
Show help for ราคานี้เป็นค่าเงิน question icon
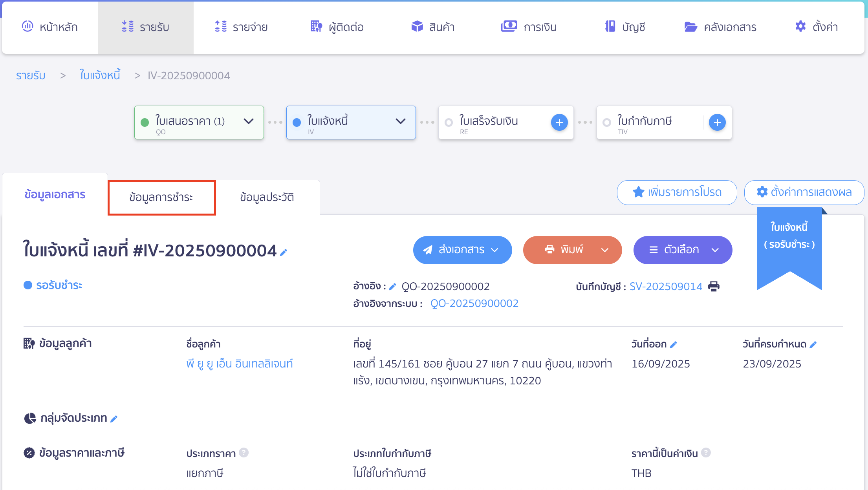(x=706, y=453)
